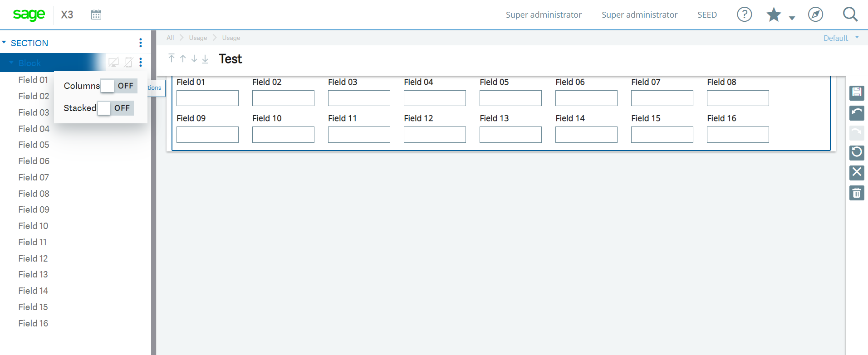
Task: Click the Sage logo
Action: (29, 15)
